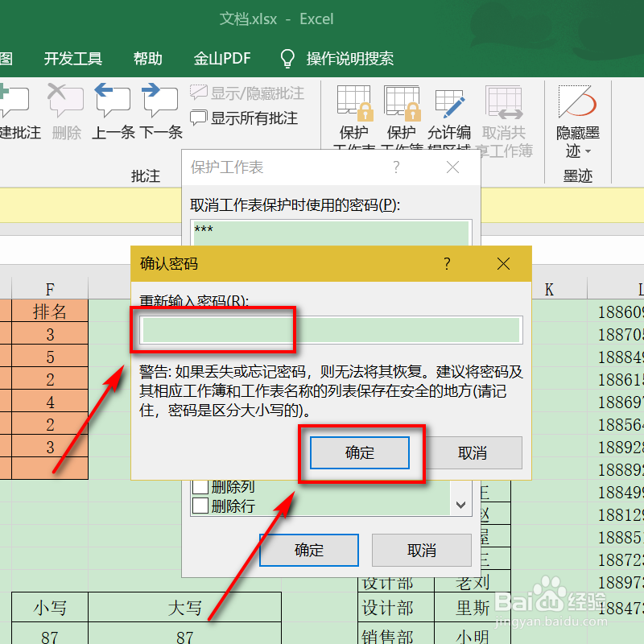The height and width of the screenshot is (644, 644).
Task: Click the New Comment (新建批注) icon
Action: [11, 105]
